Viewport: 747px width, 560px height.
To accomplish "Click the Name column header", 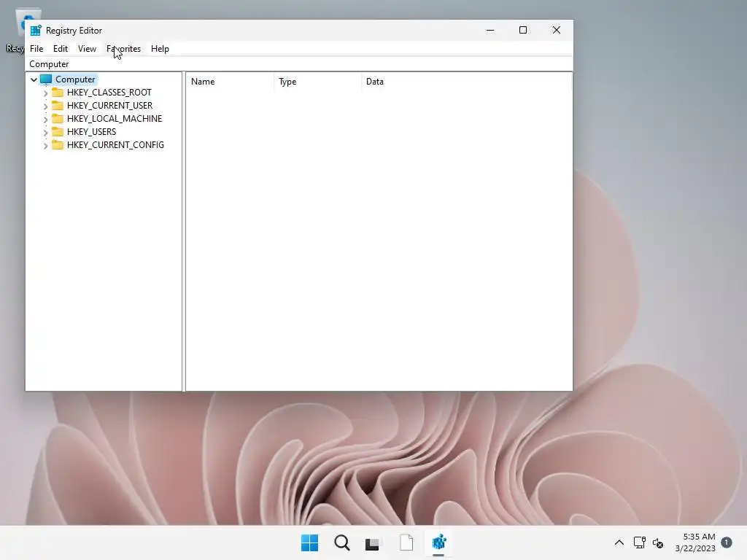I will pos(230,82).
